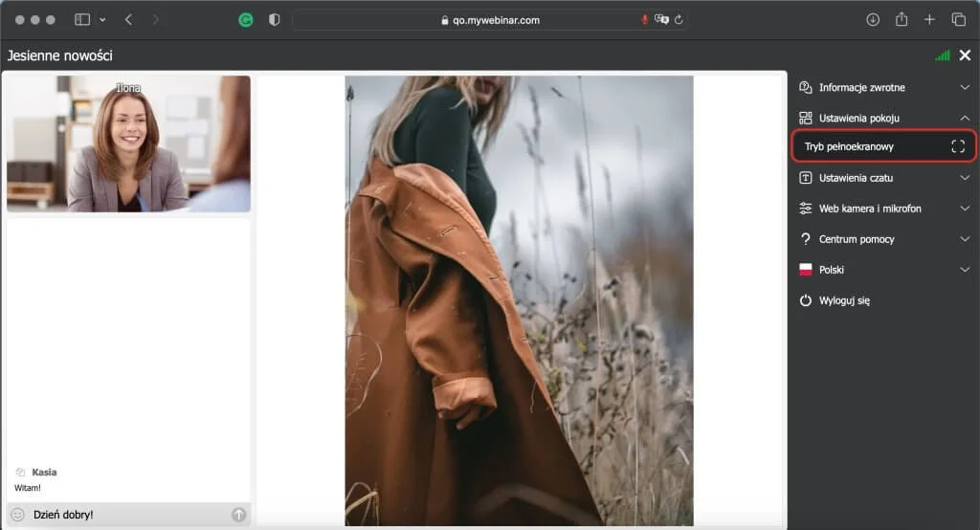Collapse Ustawienia pokoju section
This screenshot has height=530, width=980.
point(883,118)
